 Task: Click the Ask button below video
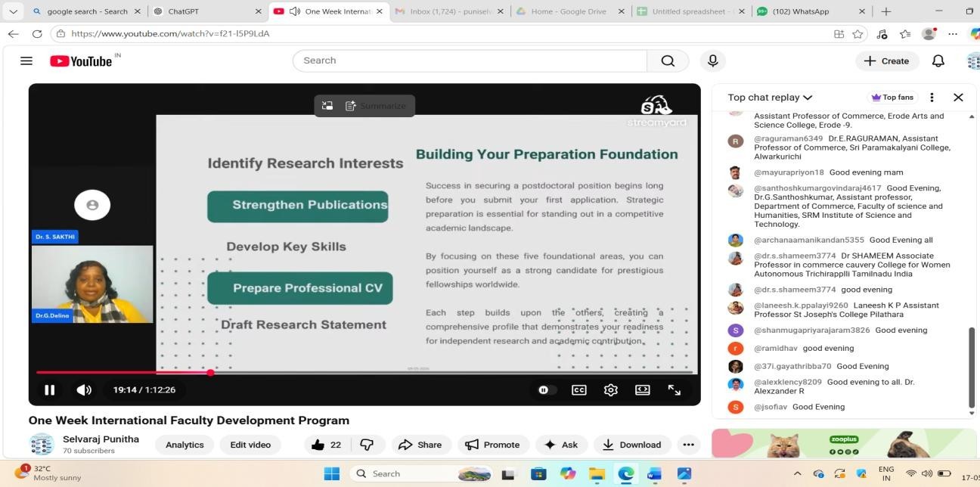click(x=561, y=445)
